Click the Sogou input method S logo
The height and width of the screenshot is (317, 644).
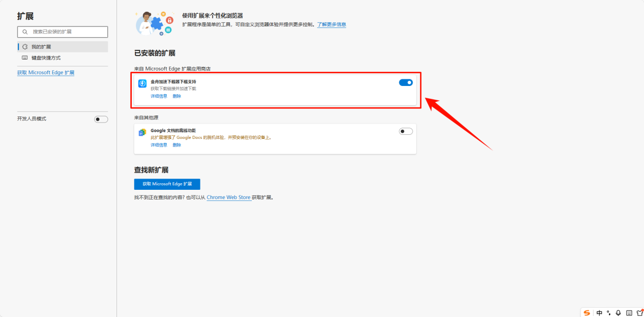pyautogui.click(x=587, y=312)
